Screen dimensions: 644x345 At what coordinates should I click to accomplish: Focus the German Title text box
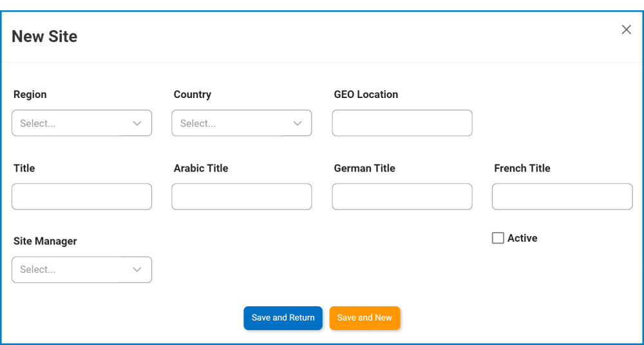[402, 197]
